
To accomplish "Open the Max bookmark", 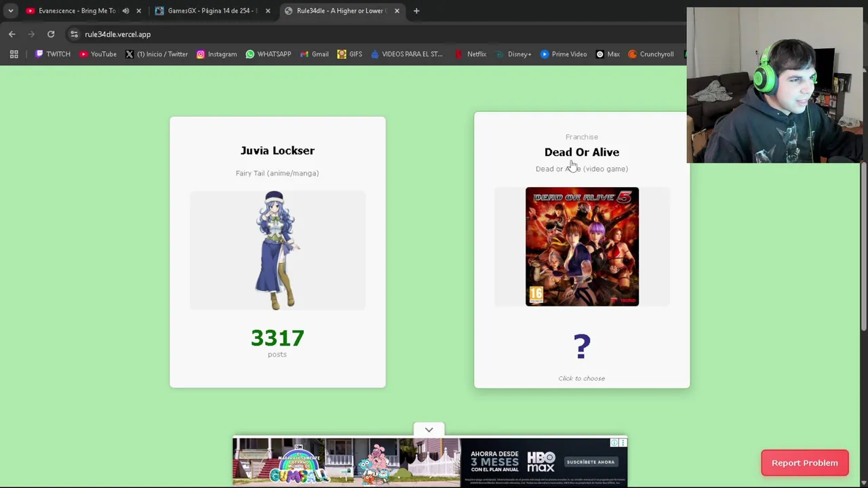I will (x=607, y=54).
